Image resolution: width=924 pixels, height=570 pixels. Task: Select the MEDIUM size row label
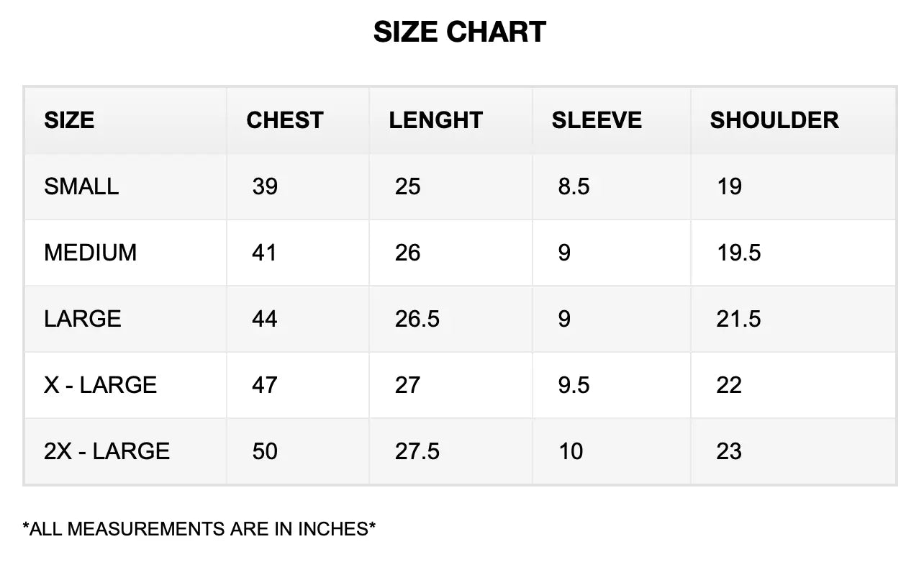tap(90, 253)
